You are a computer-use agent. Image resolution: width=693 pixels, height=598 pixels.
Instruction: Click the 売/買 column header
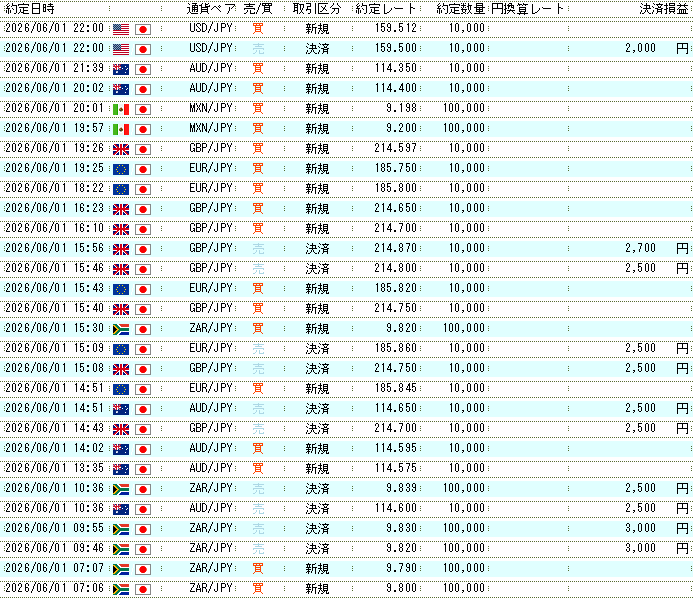pyautogui.click(x=258, y=8)
